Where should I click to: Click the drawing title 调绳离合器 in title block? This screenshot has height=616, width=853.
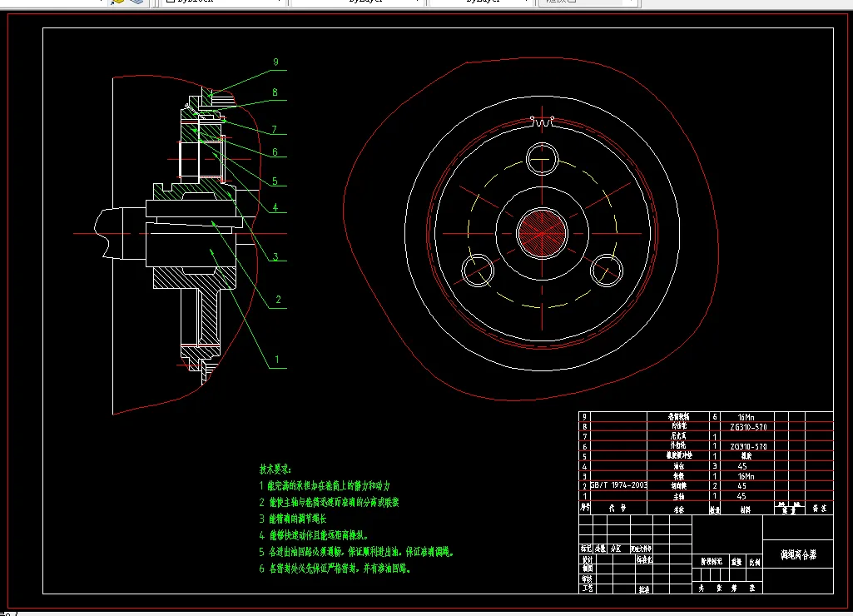click(799, 554)
